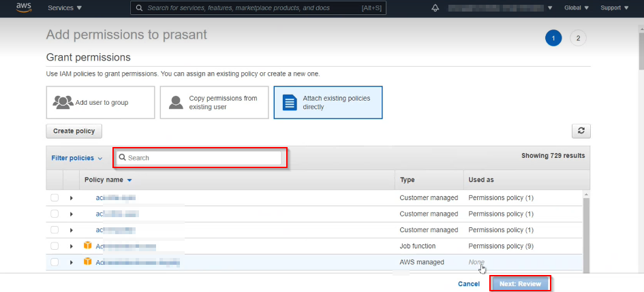Open the blurred account name dropdown
The width and height of the screenshot is (644, 292).
coord(500,7)
